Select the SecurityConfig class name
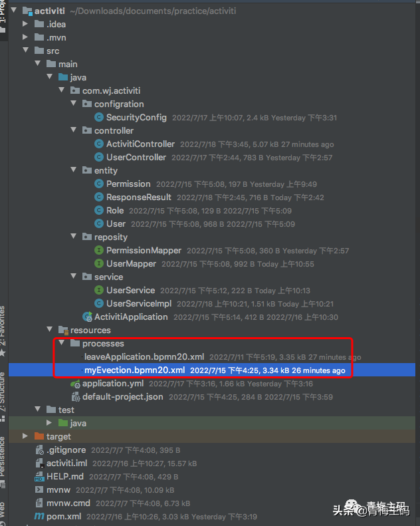 [x=136, y=117]
